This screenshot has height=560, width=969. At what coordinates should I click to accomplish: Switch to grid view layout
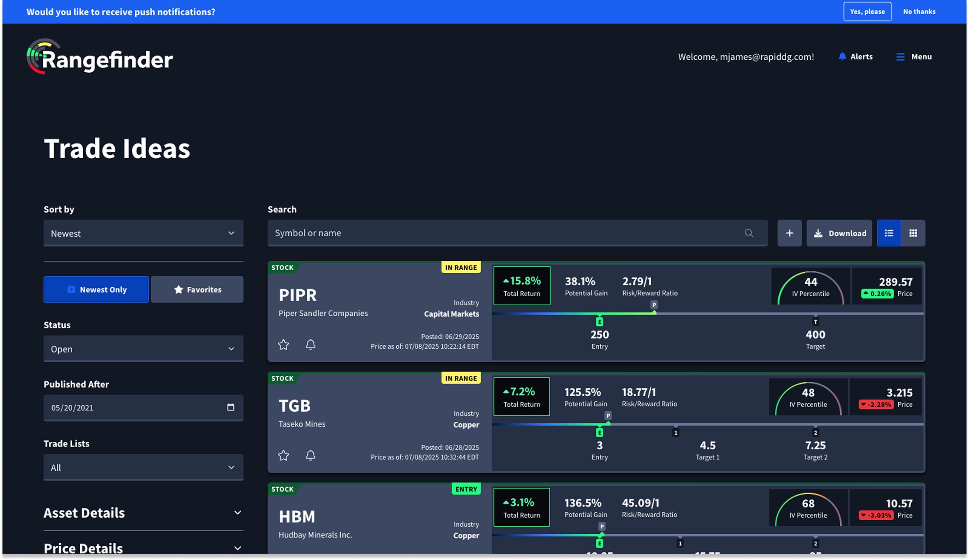pos(913,233)
